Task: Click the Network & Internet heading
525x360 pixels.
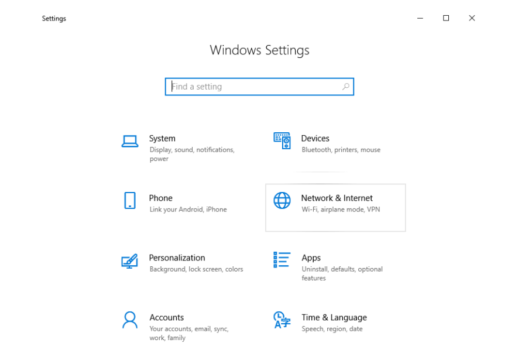Action: [x=337, y=198]
